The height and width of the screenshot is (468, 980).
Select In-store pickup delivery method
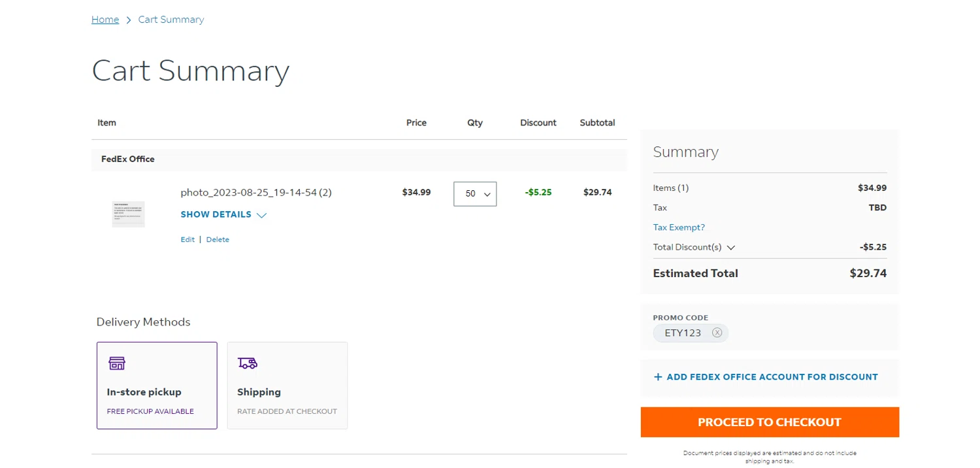157,385
